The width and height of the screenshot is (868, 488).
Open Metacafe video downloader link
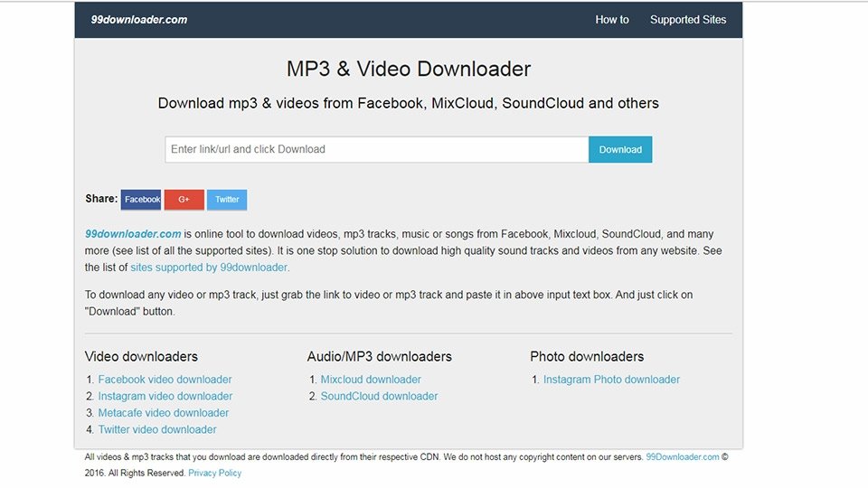[x=164, y=413]
